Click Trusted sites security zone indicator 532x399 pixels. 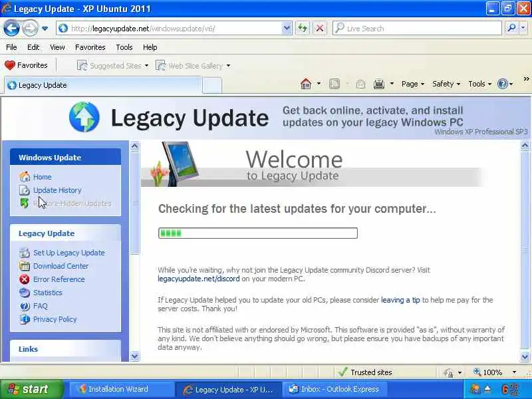coord(365,372)
